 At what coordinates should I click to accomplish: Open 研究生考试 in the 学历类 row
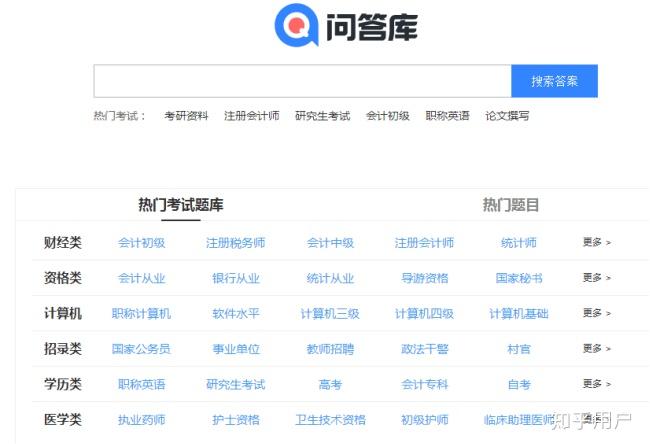click(x=235, y=384)
